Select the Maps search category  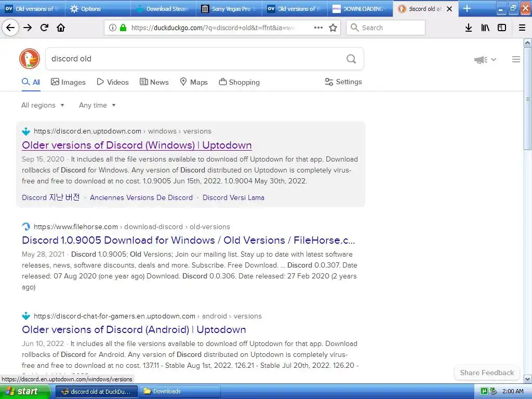coord(194,82)
